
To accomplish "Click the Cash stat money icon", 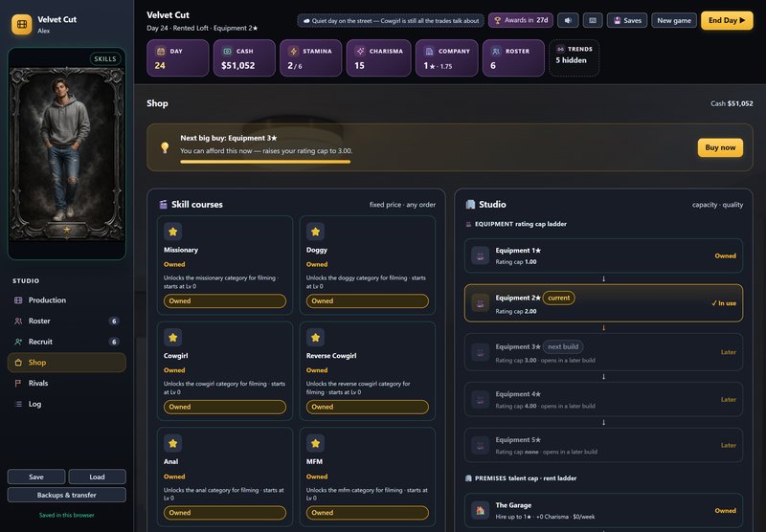I will point(227,51).
